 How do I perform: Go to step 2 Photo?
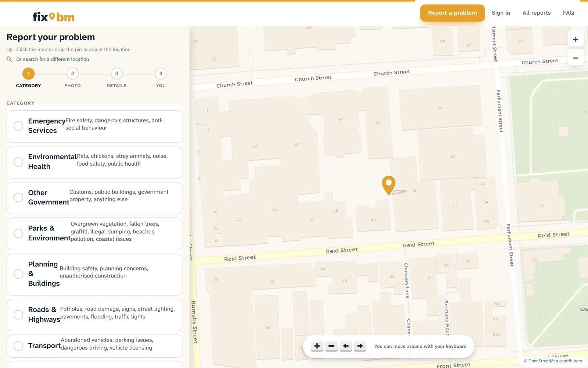pos(72,78)
